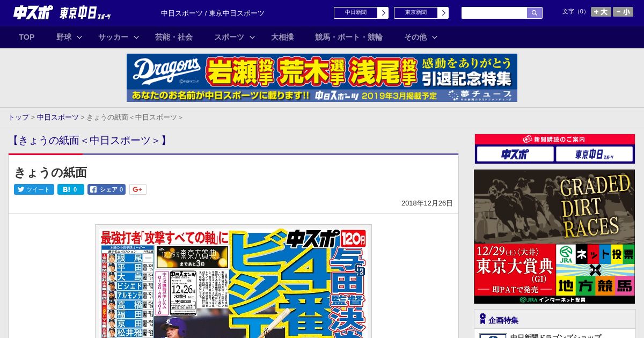Image resolution: width=644 pixels, height=338 pixels.
Task: Expand the サッカー menu
Action: click(x=119, y=37)
